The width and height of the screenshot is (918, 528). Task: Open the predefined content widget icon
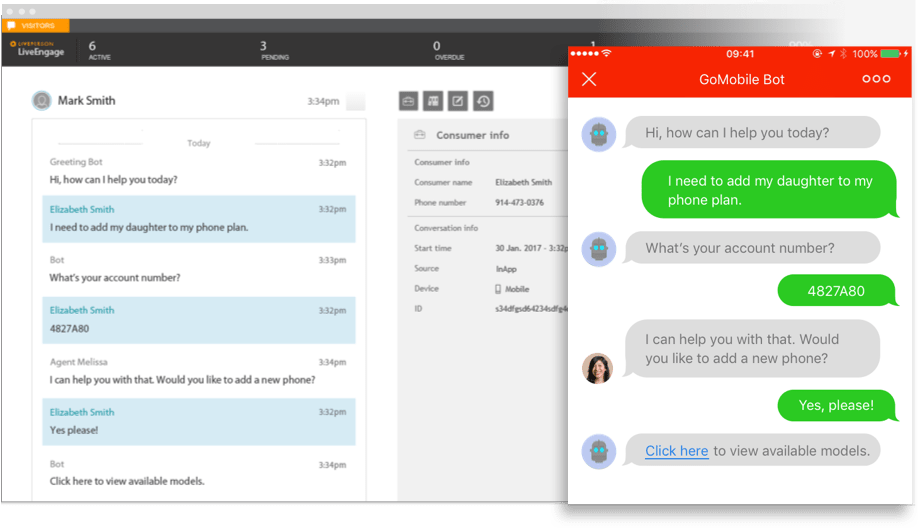pos(433,101)
